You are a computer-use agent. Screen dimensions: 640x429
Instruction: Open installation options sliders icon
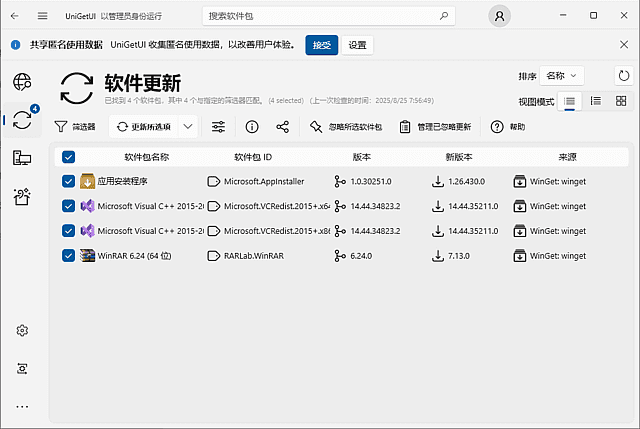[x=219, y=127]
